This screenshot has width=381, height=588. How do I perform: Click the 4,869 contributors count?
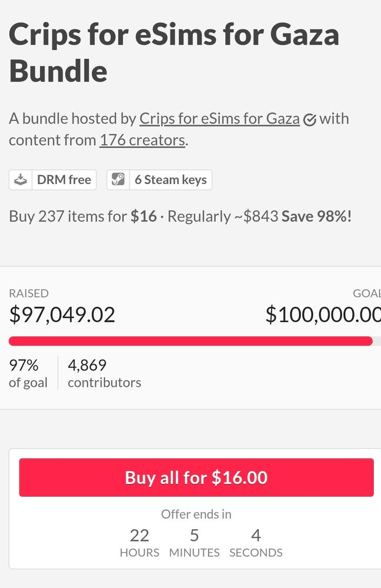click(x=104, y=373)
